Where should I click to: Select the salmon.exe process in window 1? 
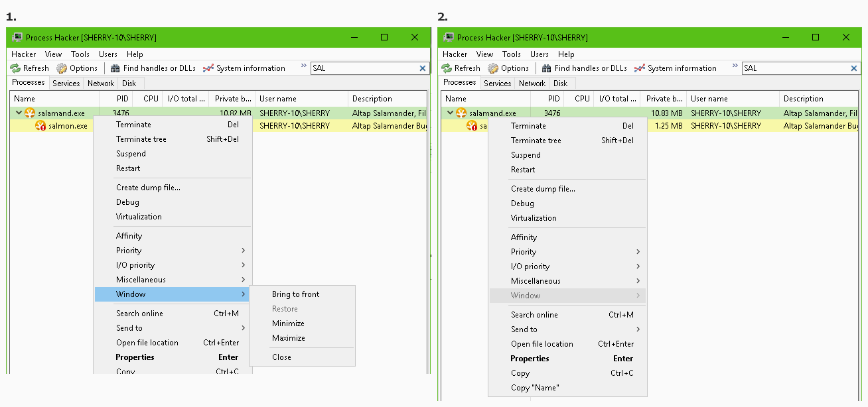[x=66, y=126]
